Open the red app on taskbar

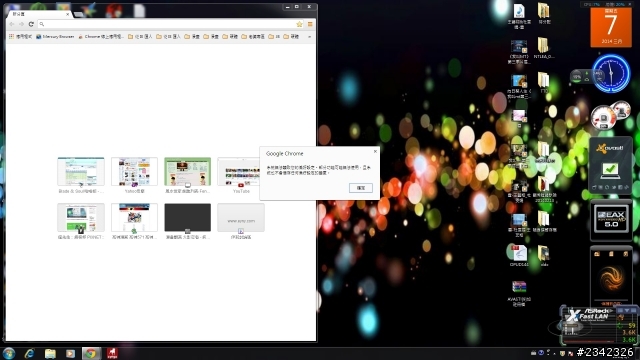point(112,353)
